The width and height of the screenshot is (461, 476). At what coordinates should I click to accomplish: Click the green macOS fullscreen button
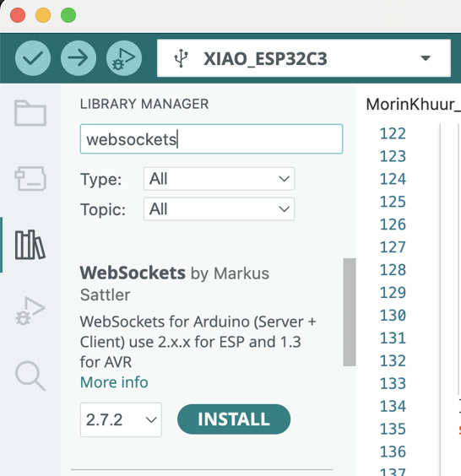click(x=68, y=15)
